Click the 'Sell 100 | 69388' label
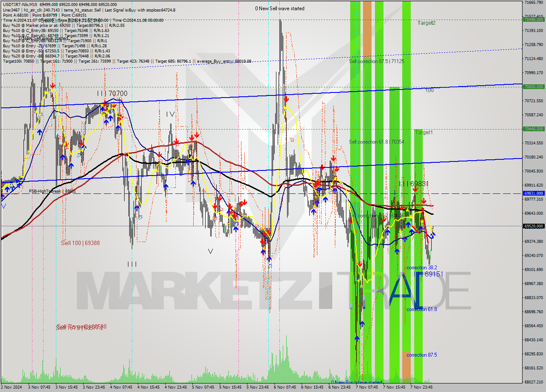 tap(80, 243)
